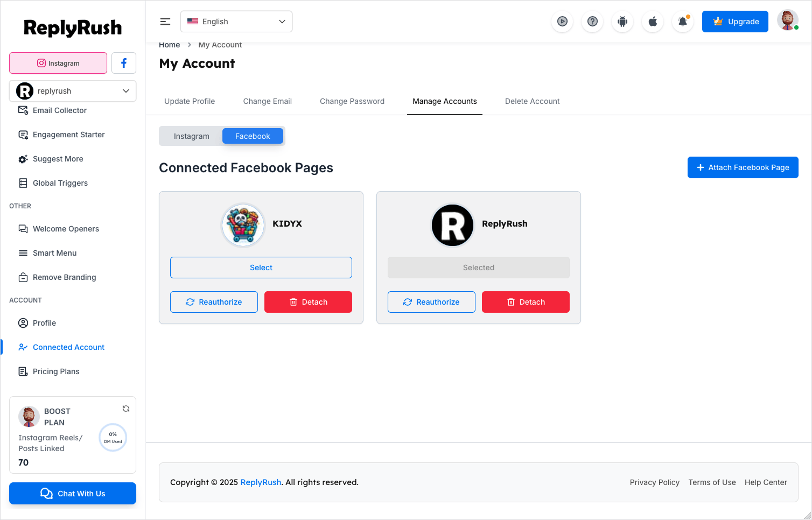Reauthorize the ReplyRush page

[x=431, y=302]
